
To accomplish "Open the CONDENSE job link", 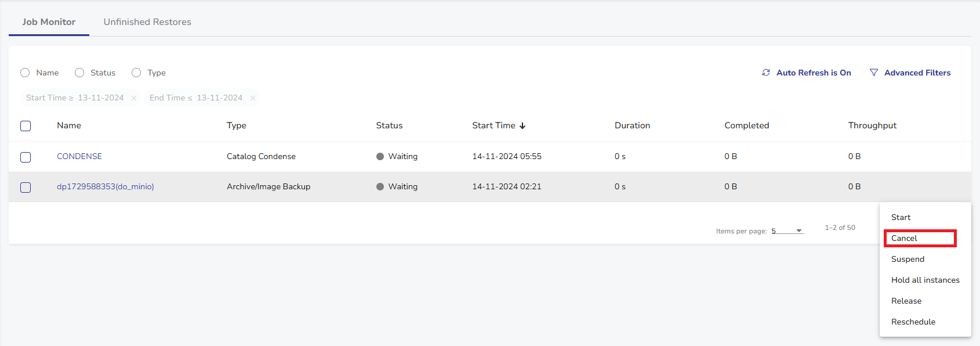I will (x=79, y=156).
